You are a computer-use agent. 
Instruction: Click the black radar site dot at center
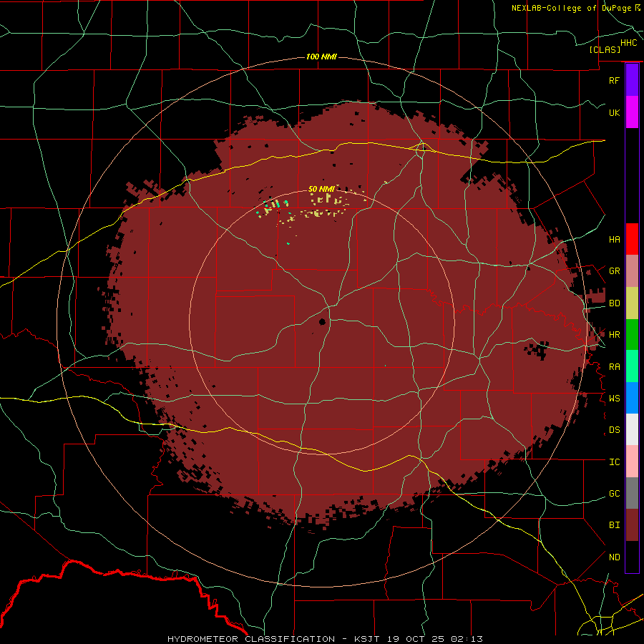(x=323, y=321)
